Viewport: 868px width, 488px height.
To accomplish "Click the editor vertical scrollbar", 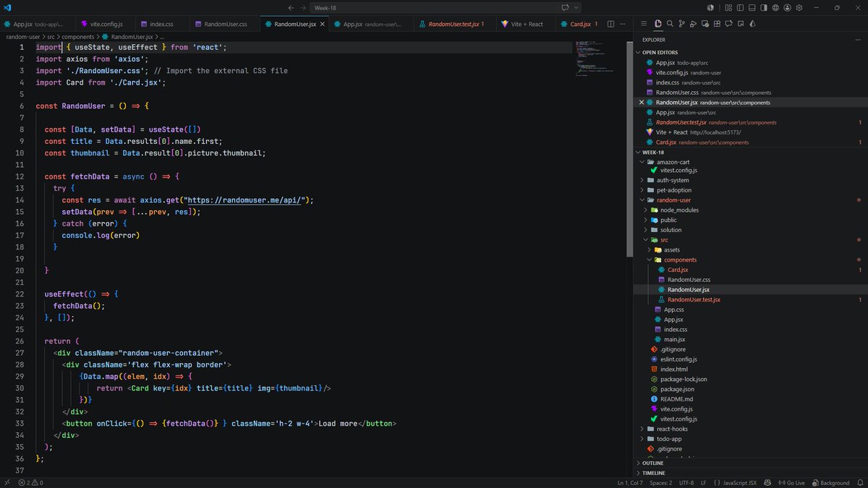I will (630, 148).
